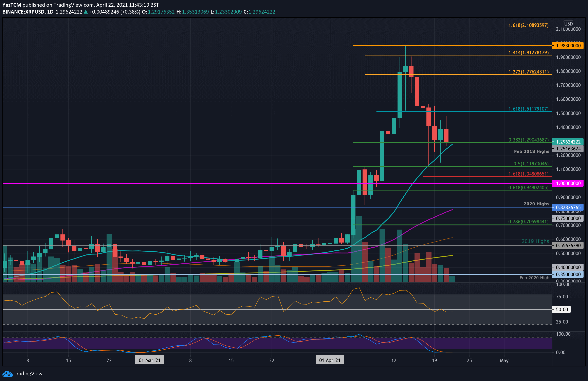Click the green price-up triangle icon

86,12
